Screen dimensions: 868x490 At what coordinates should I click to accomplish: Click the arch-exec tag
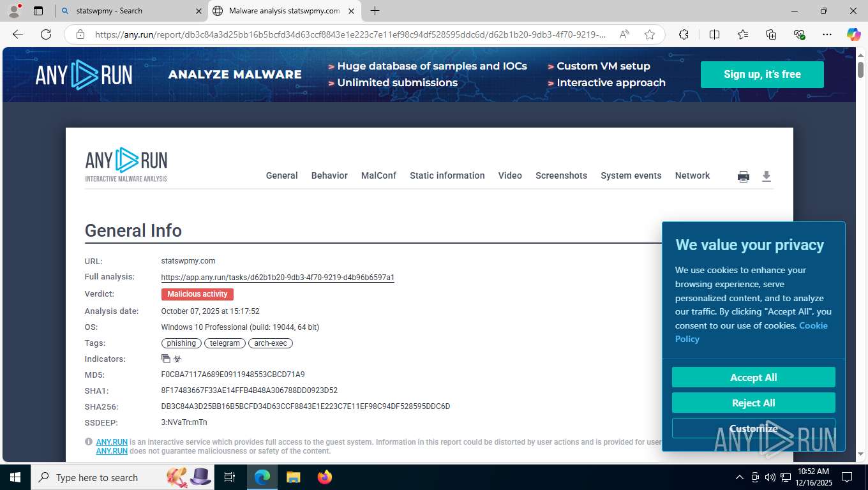coord(271,343)
